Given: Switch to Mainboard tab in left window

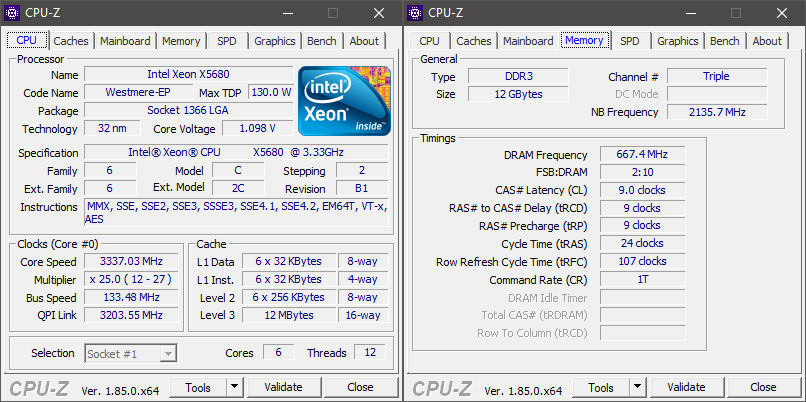Looking at the screenshot, I should coord(125,41).
